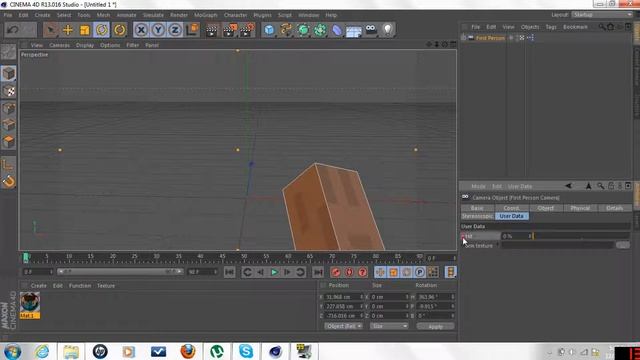Open the MoGraph menu

206,15
